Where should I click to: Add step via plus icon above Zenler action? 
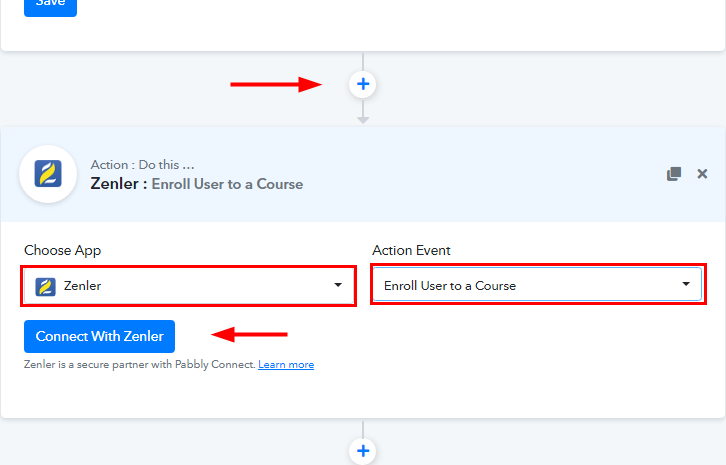(x=363, y=84)
